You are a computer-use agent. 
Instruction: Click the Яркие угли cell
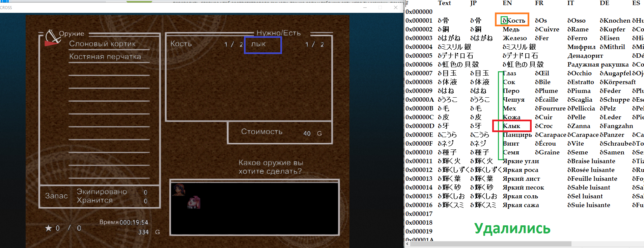(x=521, y=161)
